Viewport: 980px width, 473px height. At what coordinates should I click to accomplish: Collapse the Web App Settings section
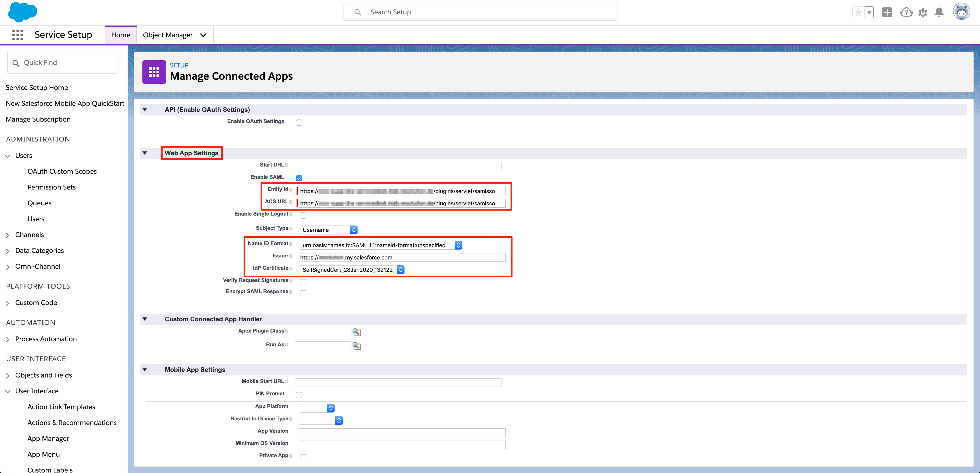click(144, 153)
